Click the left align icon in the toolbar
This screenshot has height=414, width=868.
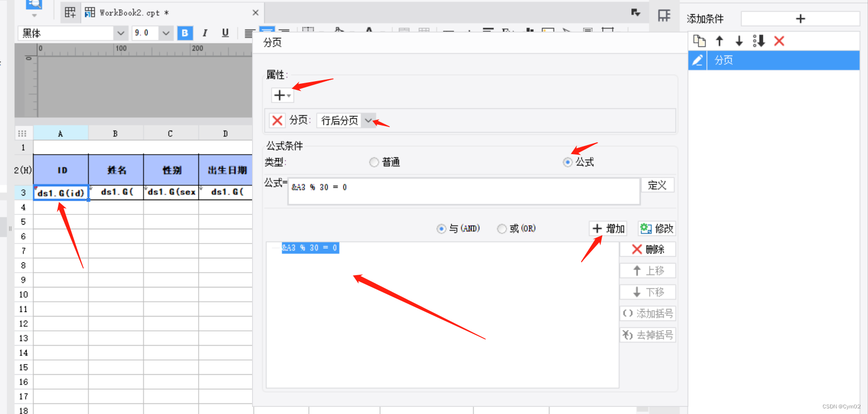[x=249, y=33]
